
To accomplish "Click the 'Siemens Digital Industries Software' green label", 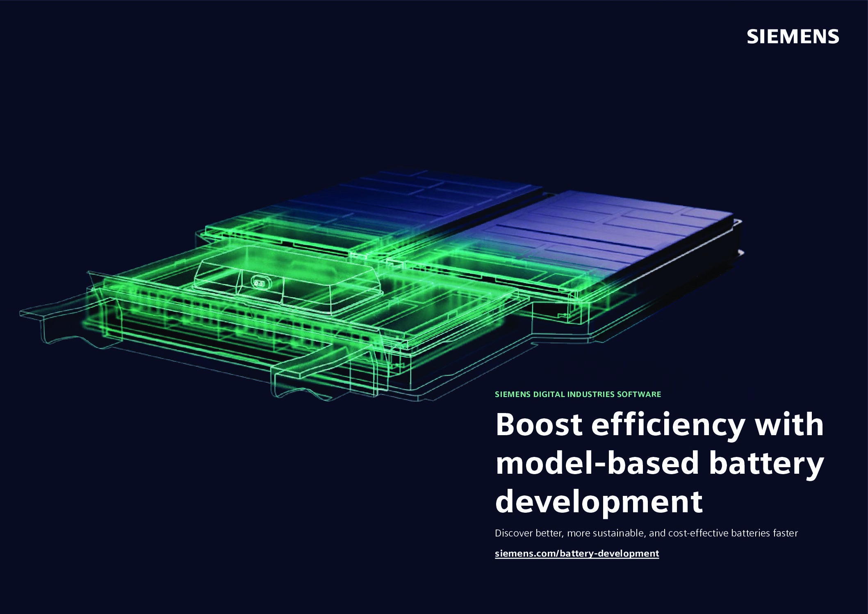I will pyautogui.click(x=578, y=394).
